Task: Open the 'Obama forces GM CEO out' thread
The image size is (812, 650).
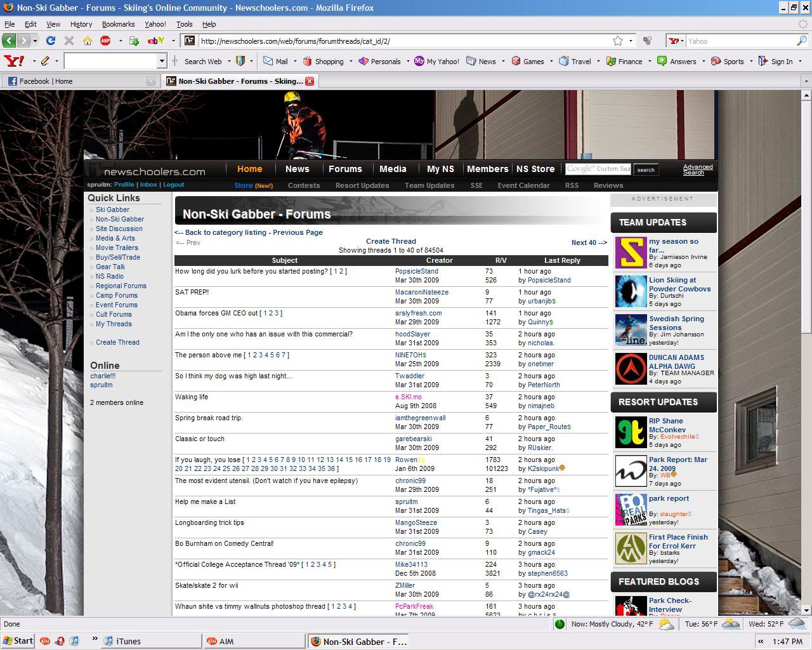Action: click(x=216, y=313)
